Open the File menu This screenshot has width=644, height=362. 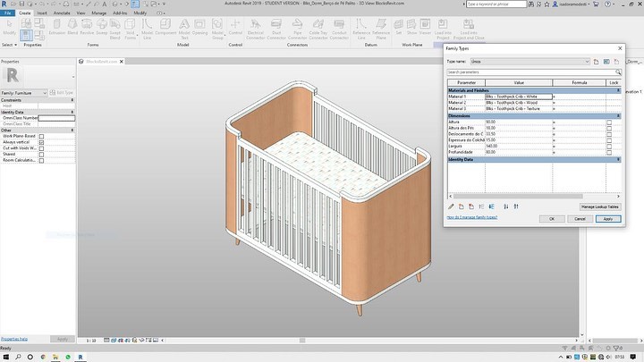7,13
